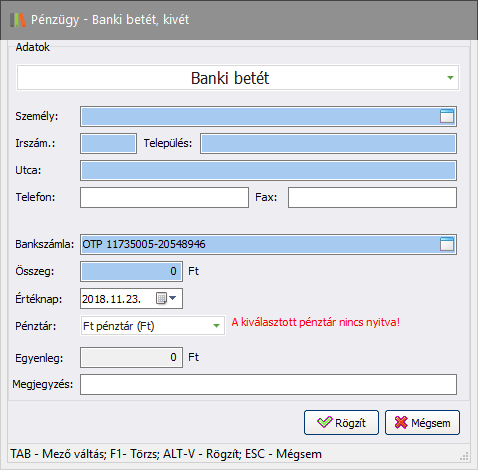Click the resize grip in status bar corner

pyautogui.click(x=464, y=456)
